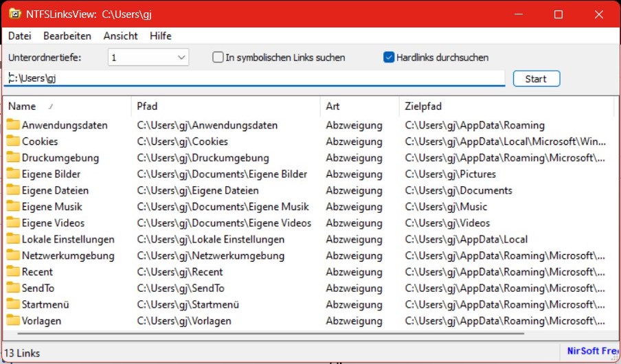621x364 pixels.
Task: Click target path C:\Users\gj\Pictures
Action: [x=451, y=174]
